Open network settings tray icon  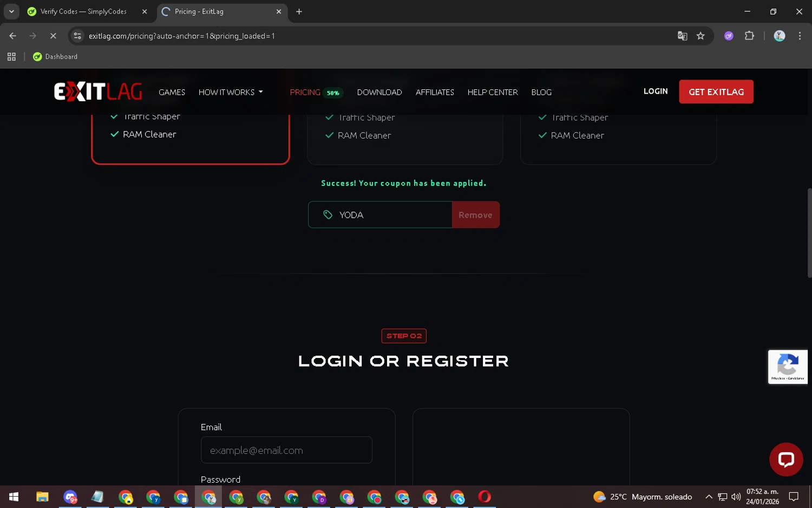coord(722,497)
